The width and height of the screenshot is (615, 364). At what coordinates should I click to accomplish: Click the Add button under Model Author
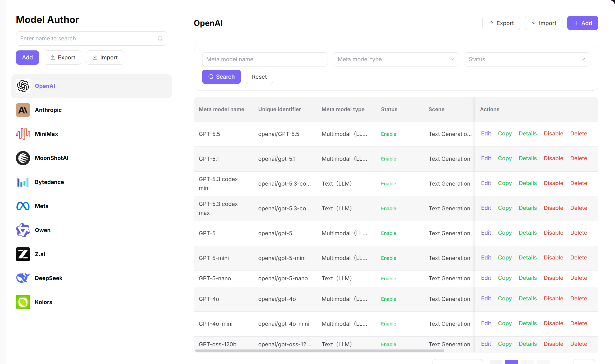27,58
